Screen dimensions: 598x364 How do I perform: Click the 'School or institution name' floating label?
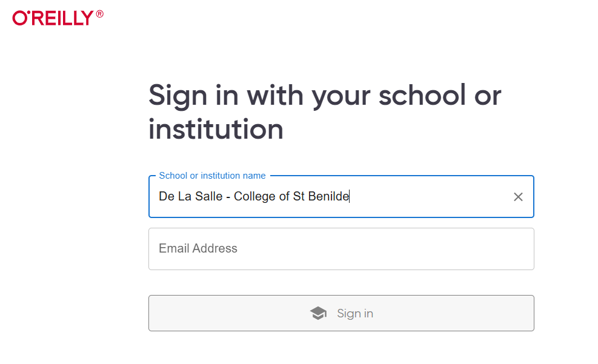212,176
